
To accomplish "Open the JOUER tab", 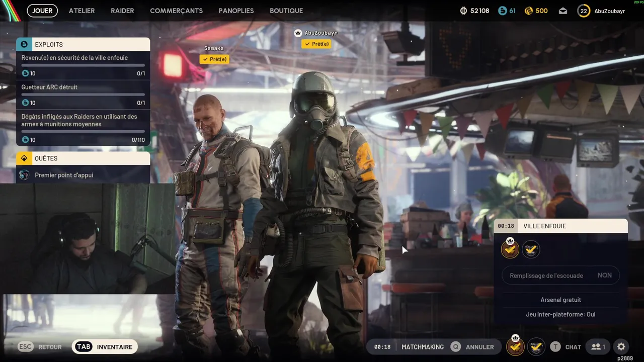I will click(x=42, y=11).
